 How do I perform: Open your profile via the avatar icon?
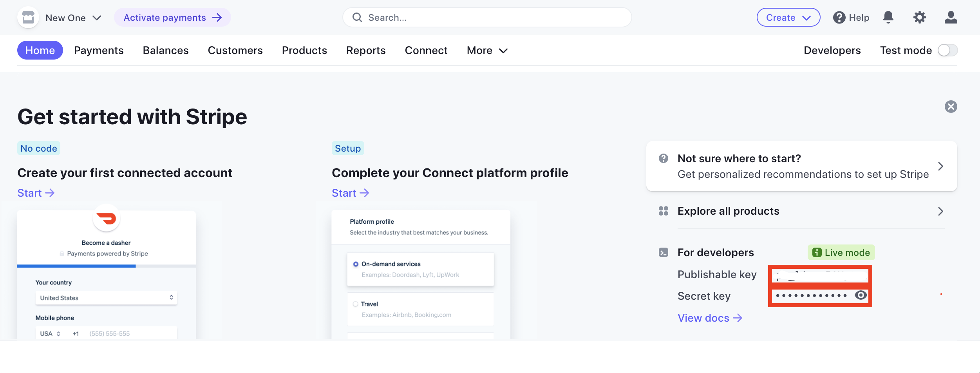click(951, 17)
